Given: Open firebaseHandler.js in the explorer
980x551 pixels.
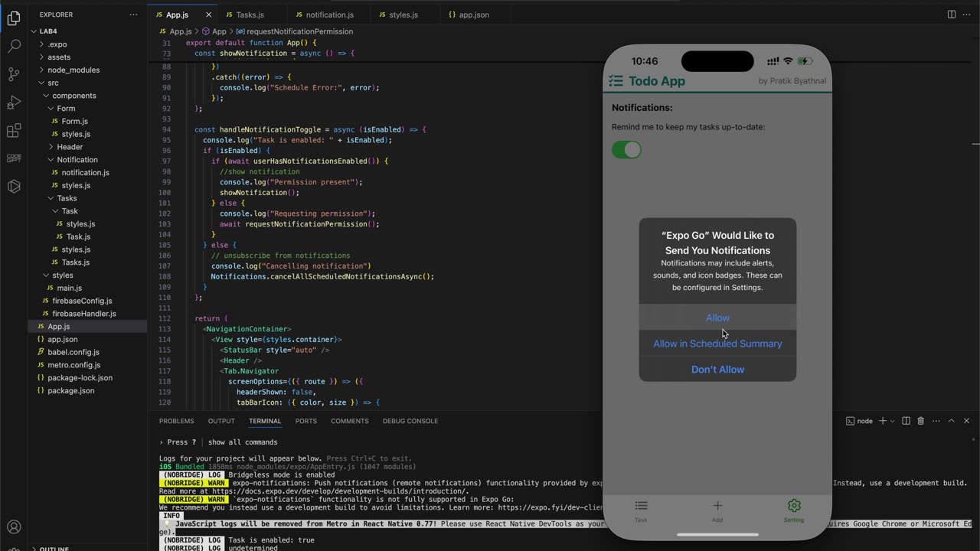Looking at the screenshot, I should pos(84,314).
